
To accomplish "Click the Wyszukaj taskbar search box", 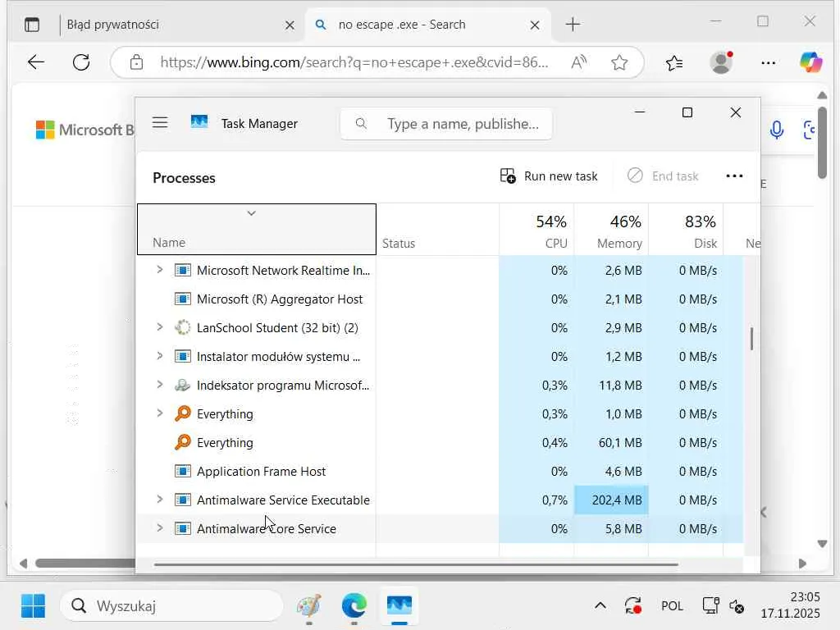I will pyautogui.click(x=171, y=606).
